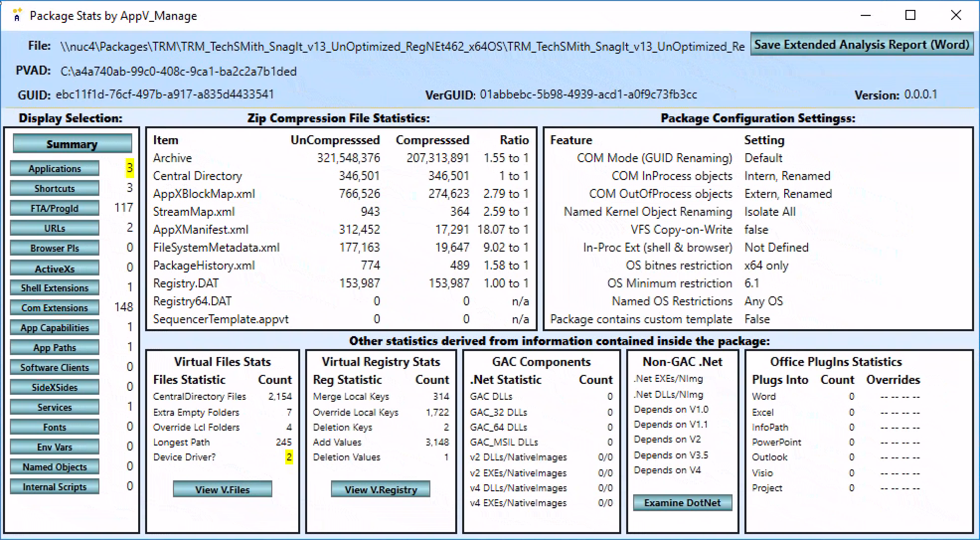Click PackageHistory.xml entry
Image resolution: width=980 pixels, height=540 pixels.
tap(204, 266)
